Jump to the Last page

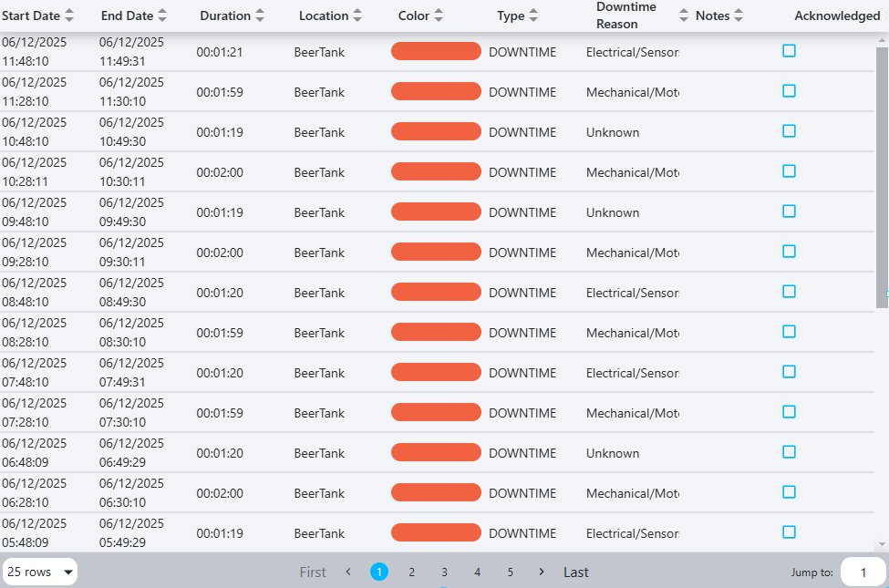click(x=575, y=572)
